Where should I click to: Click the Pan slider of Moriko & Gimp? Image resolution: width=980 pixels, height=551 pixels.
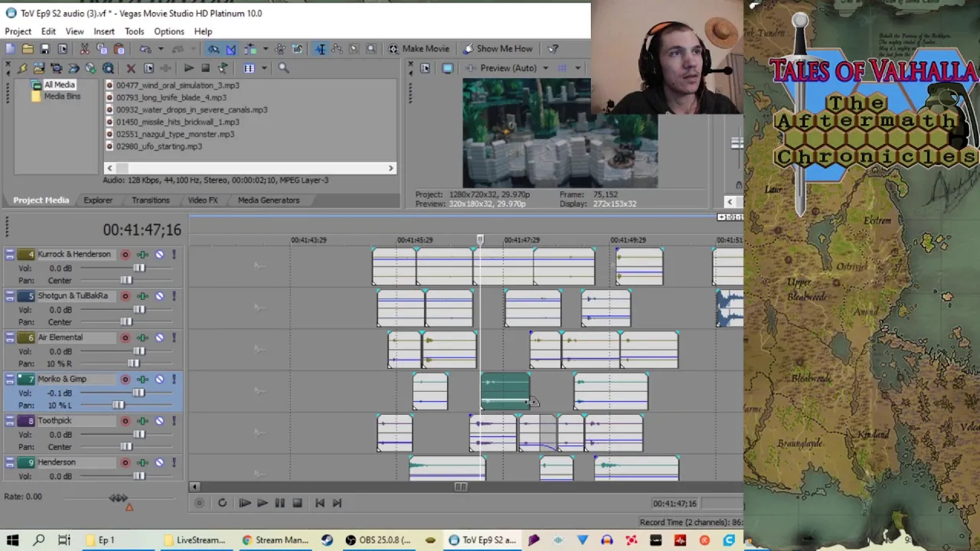[118, 405]
